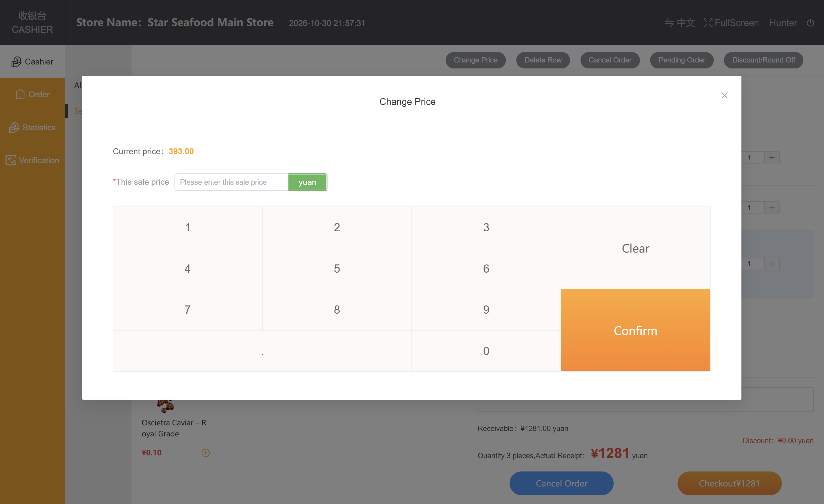Confirm the new price
Image resolution: width=824 pixels, height=504 pixels.
point(635,330)
